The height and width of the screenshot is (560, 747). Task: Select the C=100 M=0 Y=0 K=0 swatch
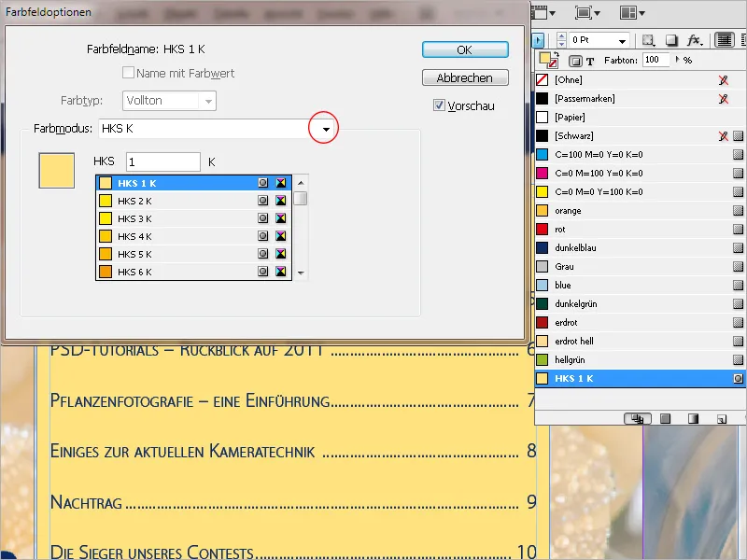[640, 154]
